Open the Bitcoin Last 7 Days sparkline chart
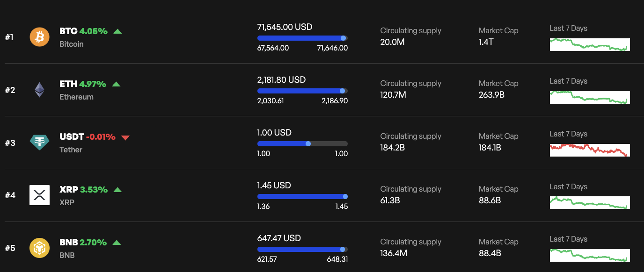This screenshot has height=272, width=644. [x=589, y=45]
